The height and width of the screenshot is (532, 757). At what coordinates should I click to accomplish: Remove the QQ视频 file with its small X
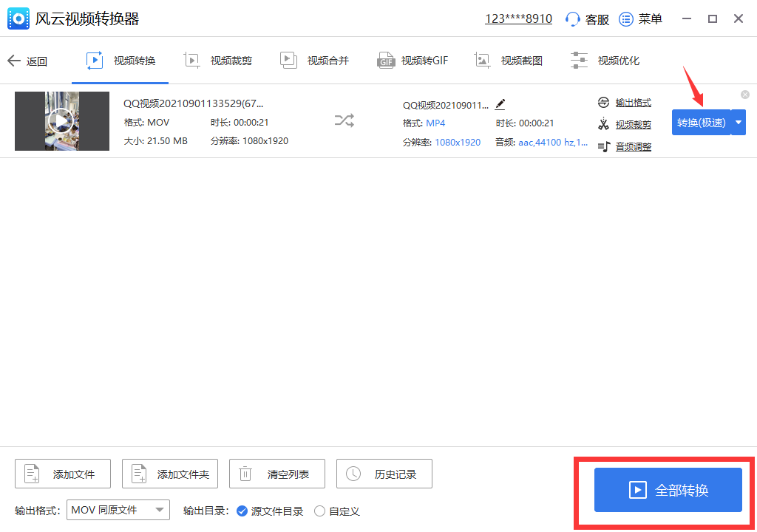[x=745, y=95]
